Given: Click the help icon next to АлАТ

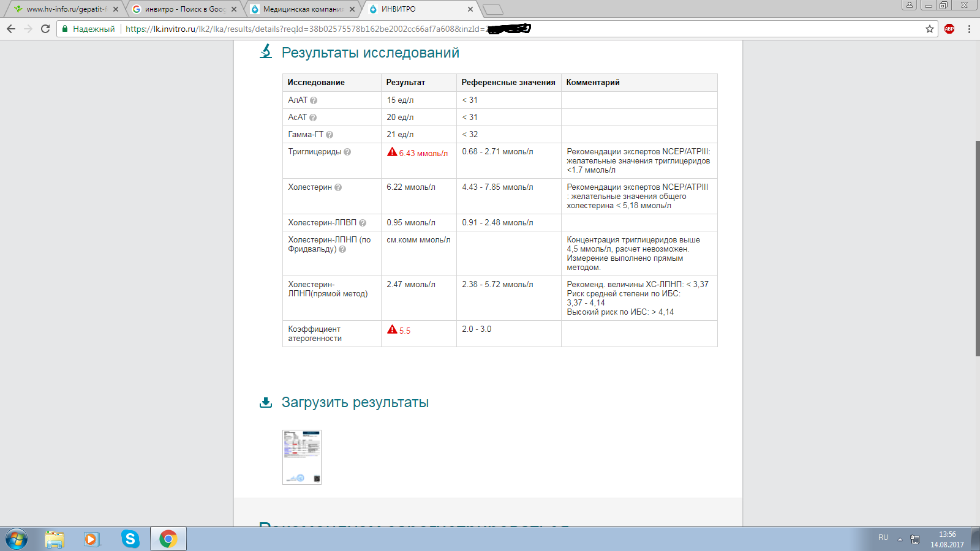Looking at the screenshot, I should coord(314,100).
